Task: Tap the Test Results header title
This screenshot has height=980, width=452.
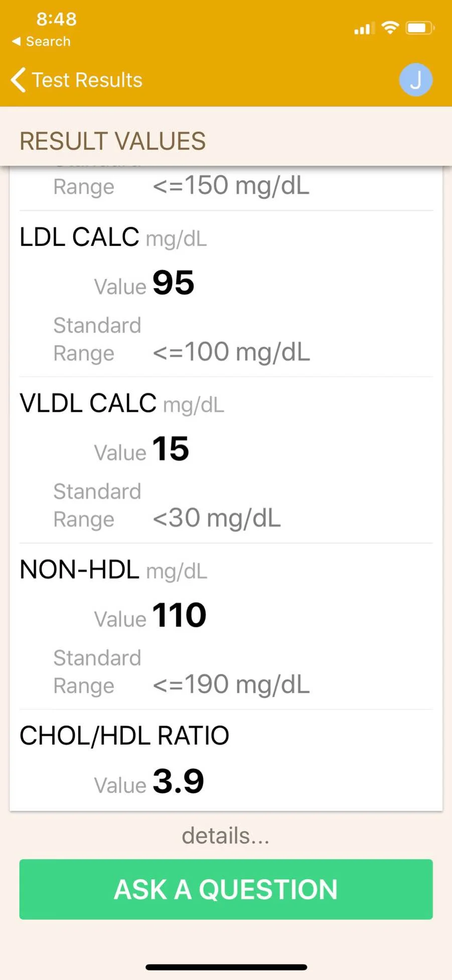Action: (87, 80)
